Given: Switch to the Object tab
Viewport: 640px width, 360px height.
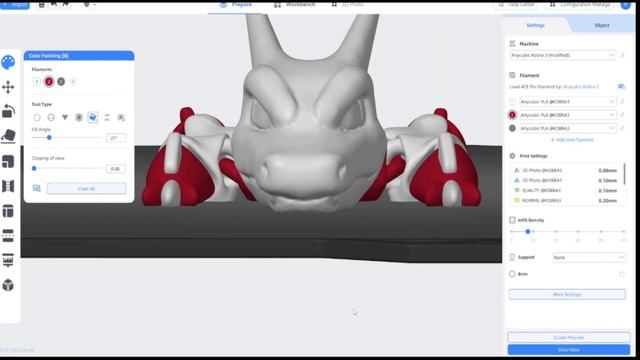Looking at the screenshot, I should (x=602, y=25).
